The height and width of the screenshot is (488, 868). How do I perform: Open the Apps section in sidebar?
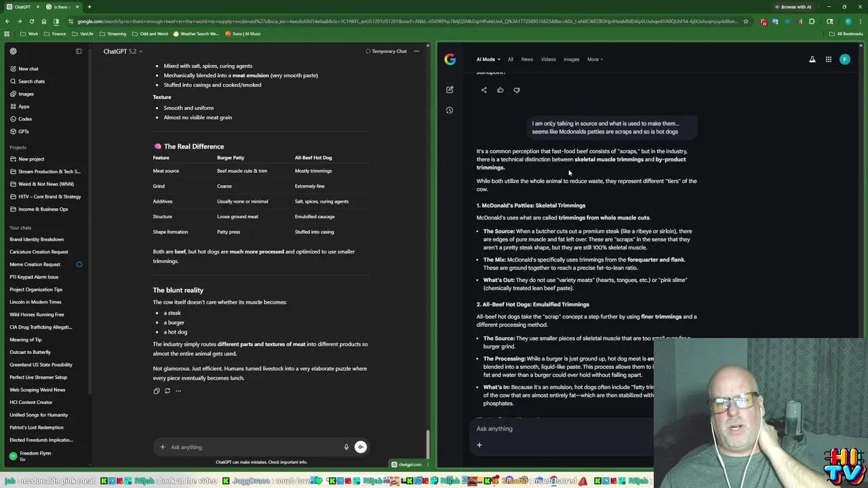tap(19, 106)
